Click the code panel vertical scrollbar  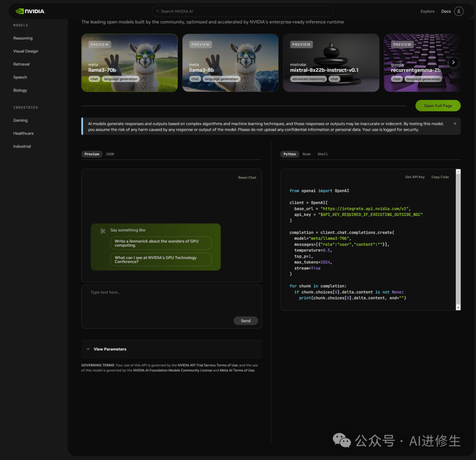point(458,239)
